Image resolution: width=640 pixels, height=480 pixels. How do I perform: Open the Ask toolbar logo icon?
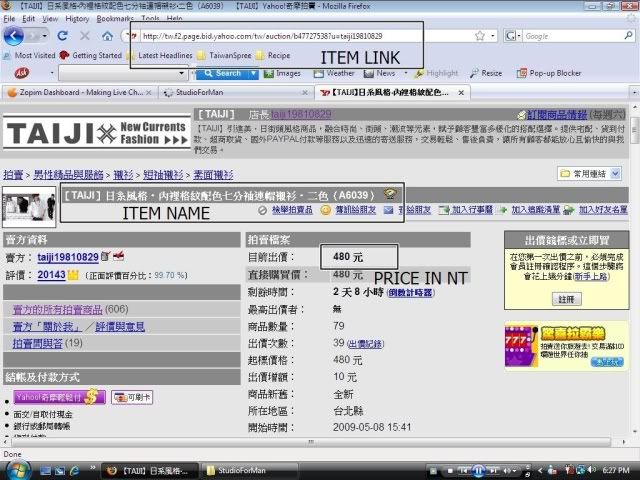click(x=22, y=73)
